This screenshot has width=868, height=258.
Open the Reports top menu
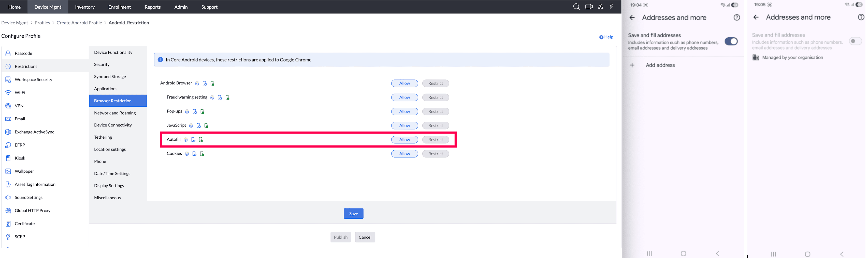[x=153, y=7]
